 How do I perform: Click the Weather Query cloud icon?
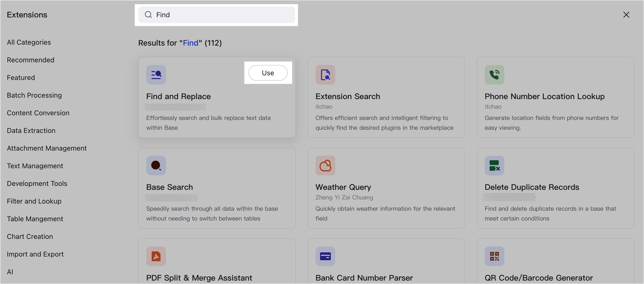[325, 165]
